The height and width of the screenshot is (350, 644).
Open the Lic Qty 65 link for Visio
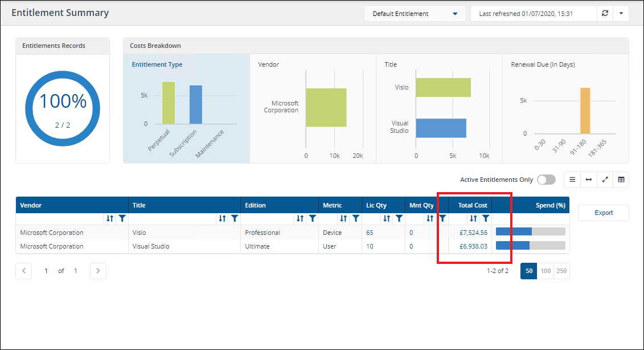370,233
